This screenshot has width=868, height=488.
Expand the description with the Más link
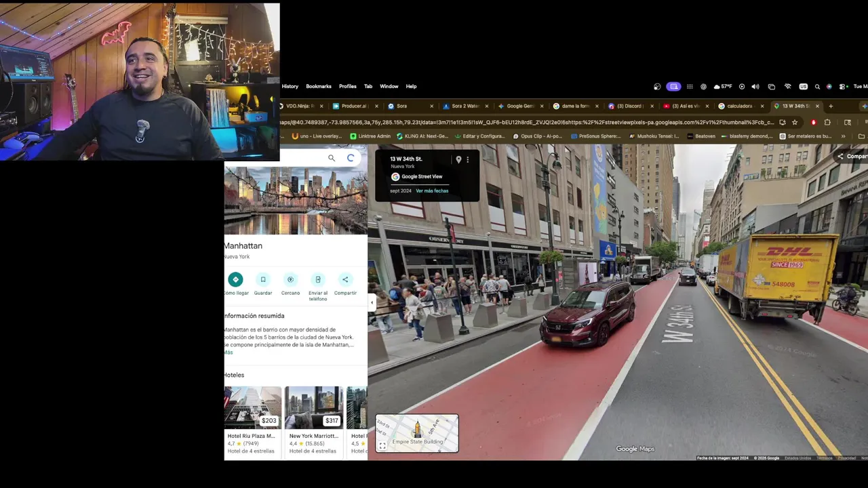pos(228,352)
